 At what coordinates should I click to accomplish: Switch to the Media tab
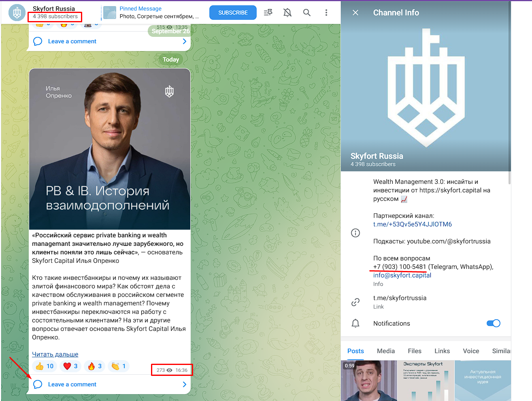tap(386, 351)
